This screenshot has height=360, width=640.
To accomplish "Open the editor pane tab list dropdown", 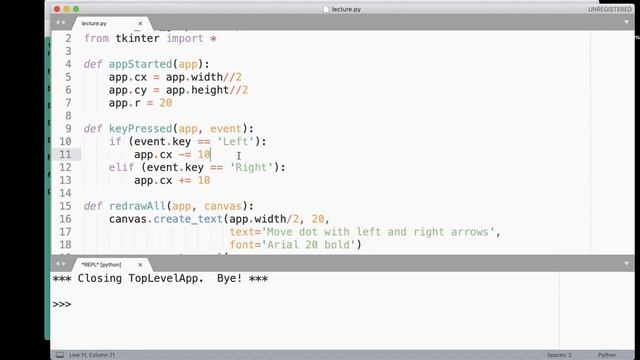I will click(626, 22).
